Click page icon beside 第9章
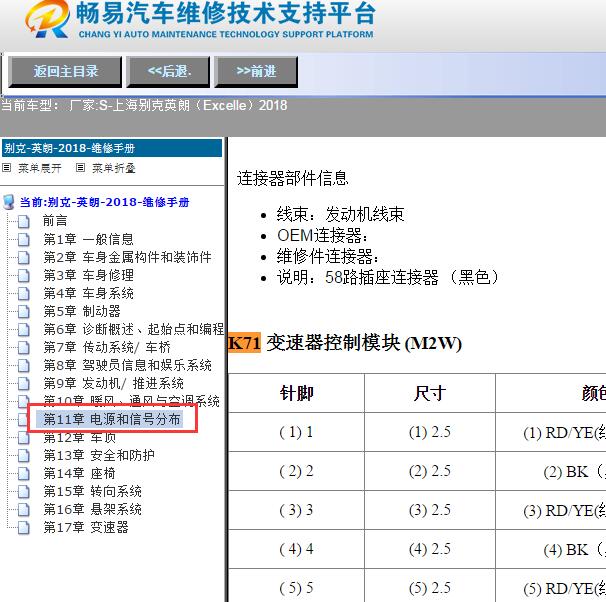This screenshot has width=606, height=602. tap(24, 384)
